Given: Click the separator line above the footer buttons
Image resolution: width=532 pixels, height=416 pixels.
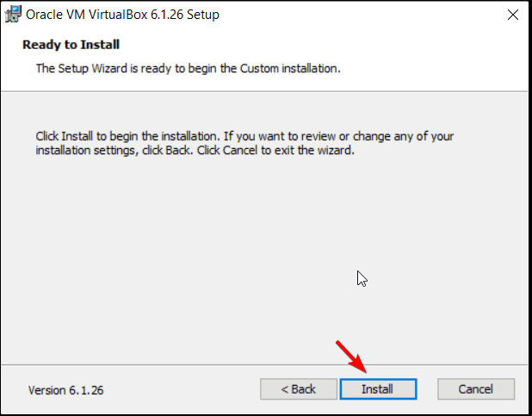Looking at the screenshot, I should (x=264, y=365).
